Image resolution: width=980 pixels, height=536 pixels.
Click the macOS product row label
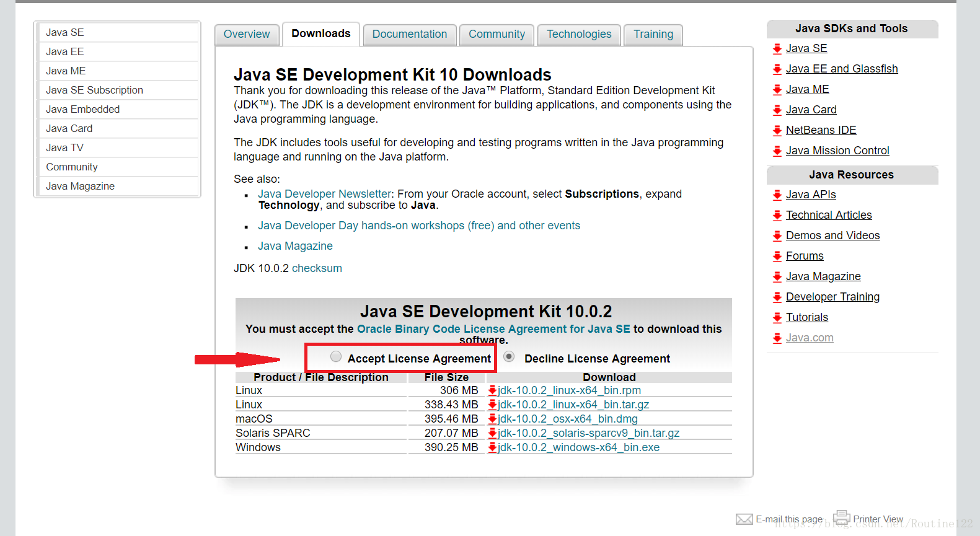(x=254, y=419)
